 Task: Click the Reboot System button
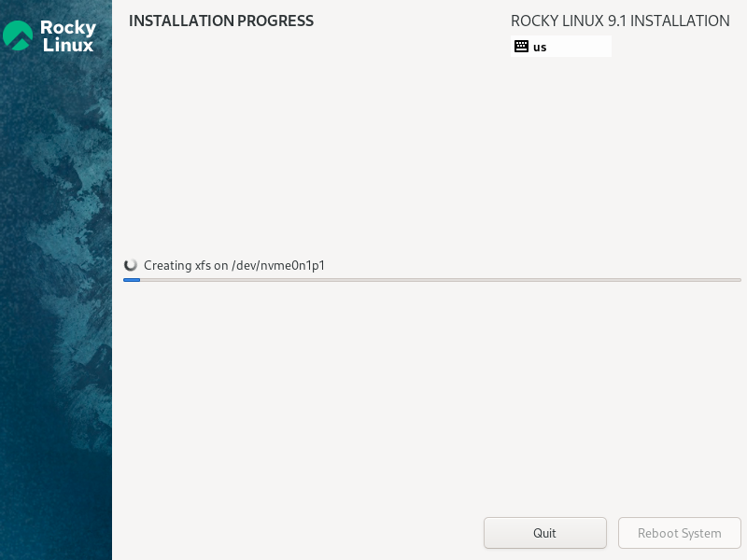pos(680,533)
